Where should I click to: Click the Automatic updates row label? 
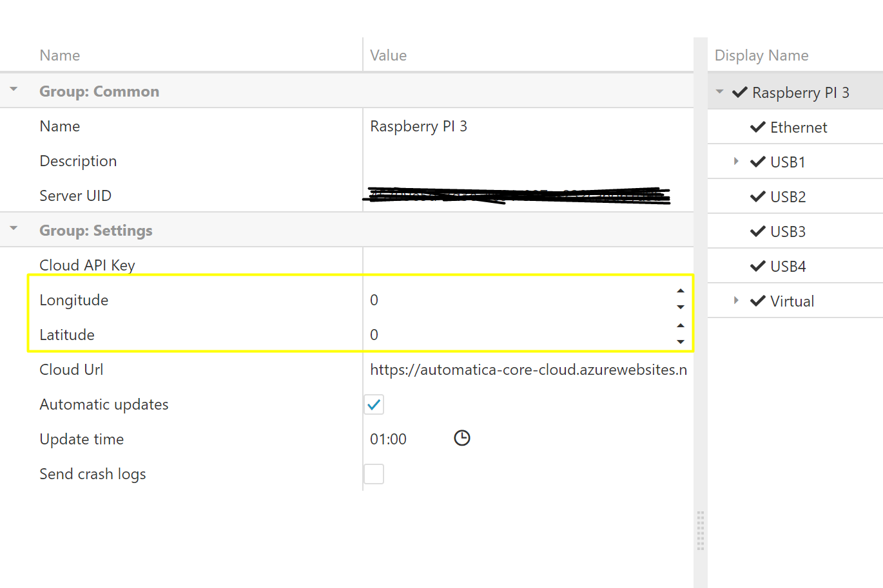104,404
